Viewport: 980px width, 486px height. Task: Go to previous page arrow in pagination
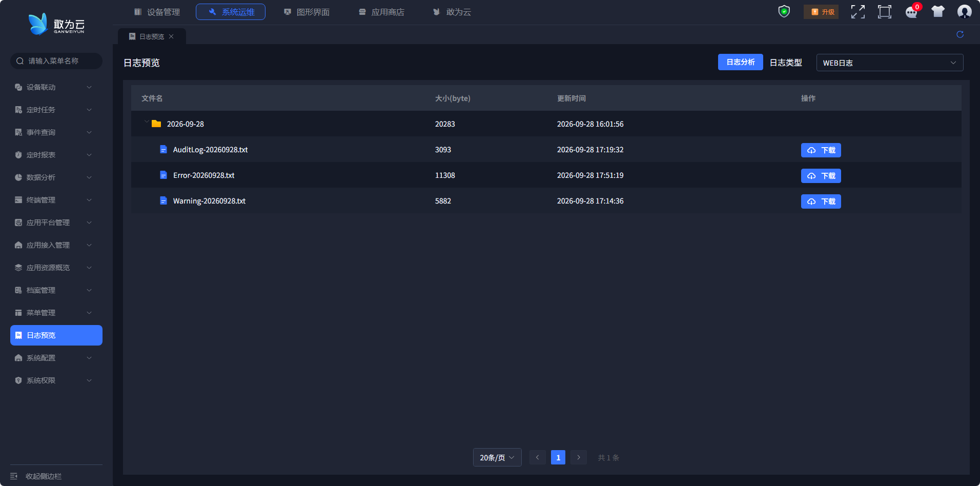537,457
